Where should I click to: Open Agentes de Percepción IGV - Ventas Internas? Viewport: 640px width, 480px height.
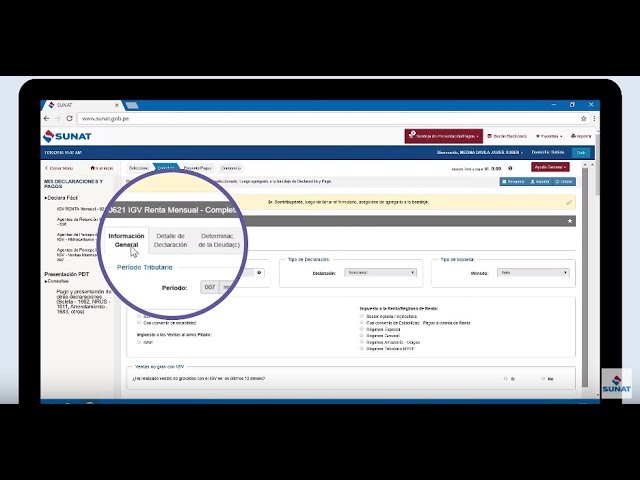pos(77,255)
